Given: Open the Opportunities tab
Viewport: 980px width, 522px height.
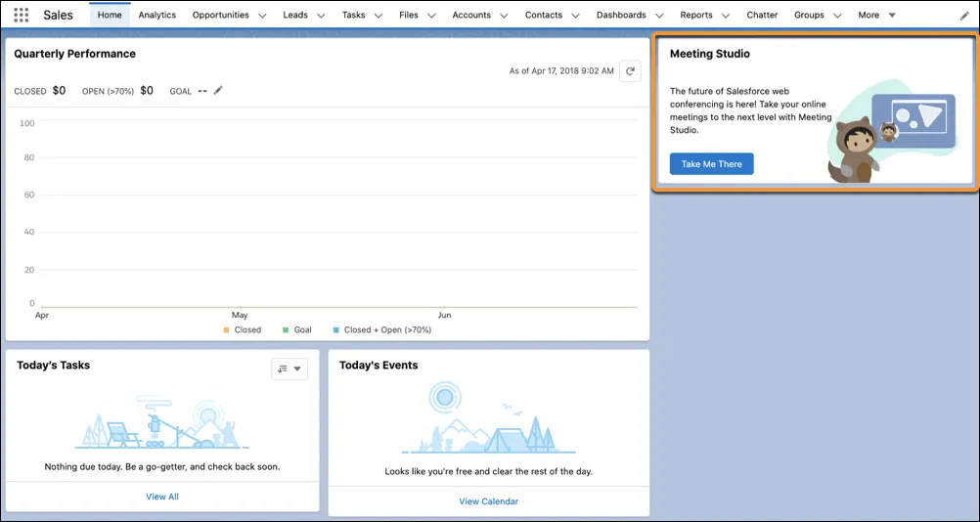Looking at the screenshot, I should 221,15.
